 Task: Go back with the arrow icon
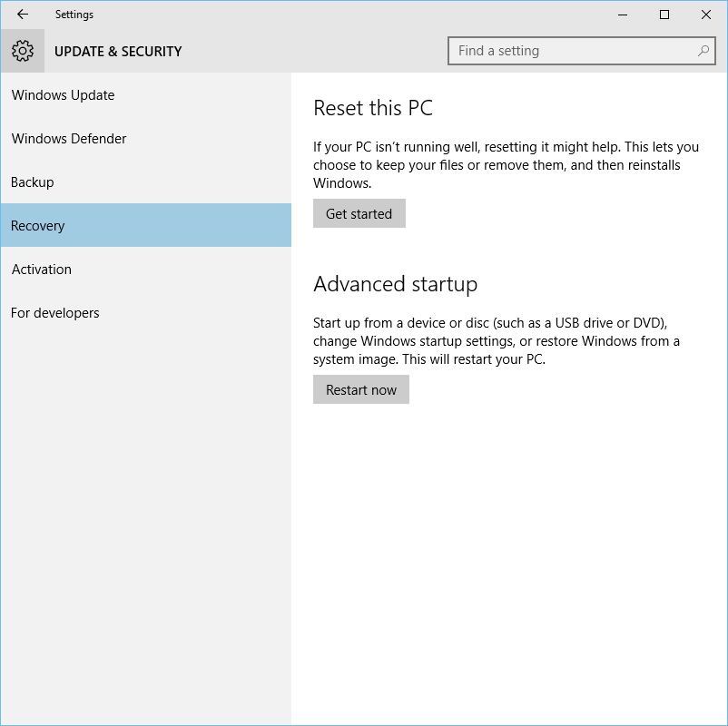pyautogui.click(x=23, y=15)
